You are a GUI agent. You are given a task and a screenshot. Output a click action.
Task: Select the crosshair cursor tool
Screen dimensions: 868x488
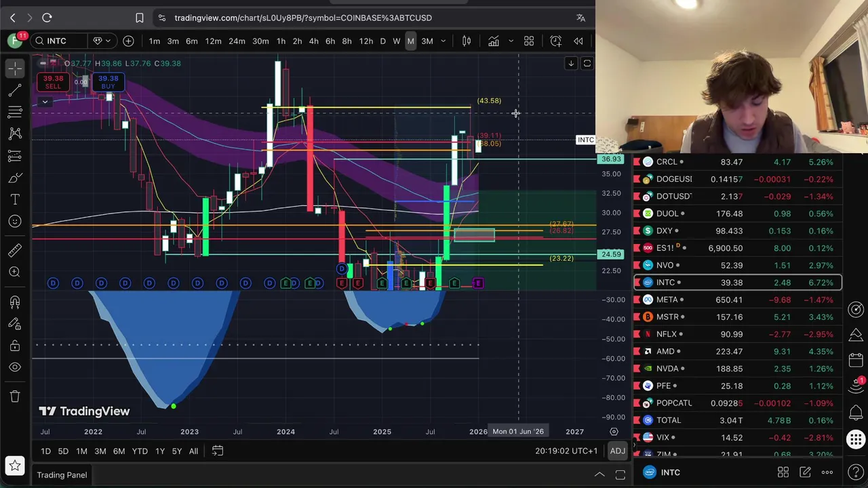pos(15,68)
